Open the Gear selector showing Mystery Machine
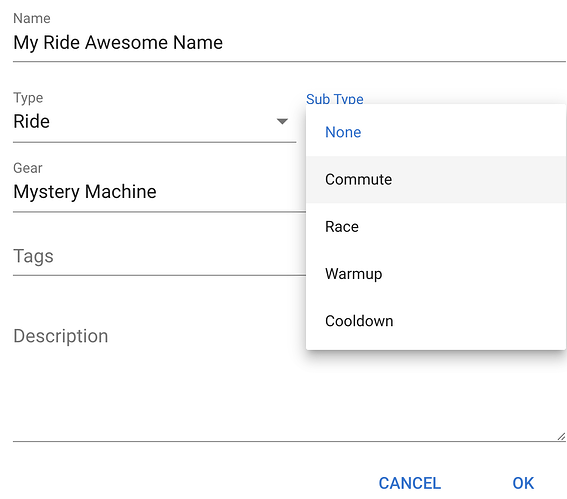567x499 pixels. [159, 192]
